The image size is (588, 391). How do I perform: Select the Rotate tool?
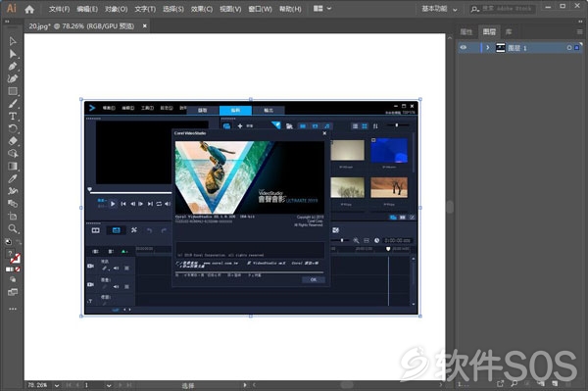(x=13, y=128)
